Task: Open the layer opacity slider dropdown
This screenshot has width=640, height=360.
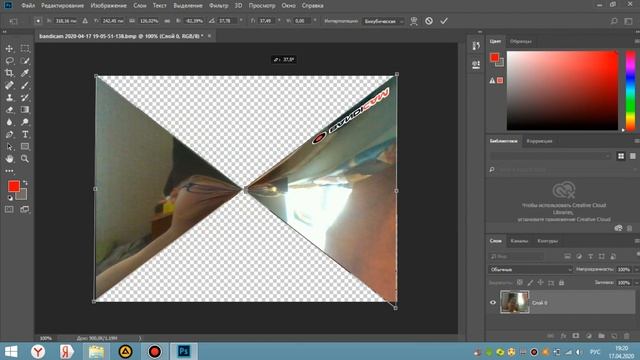Action: 636,269
